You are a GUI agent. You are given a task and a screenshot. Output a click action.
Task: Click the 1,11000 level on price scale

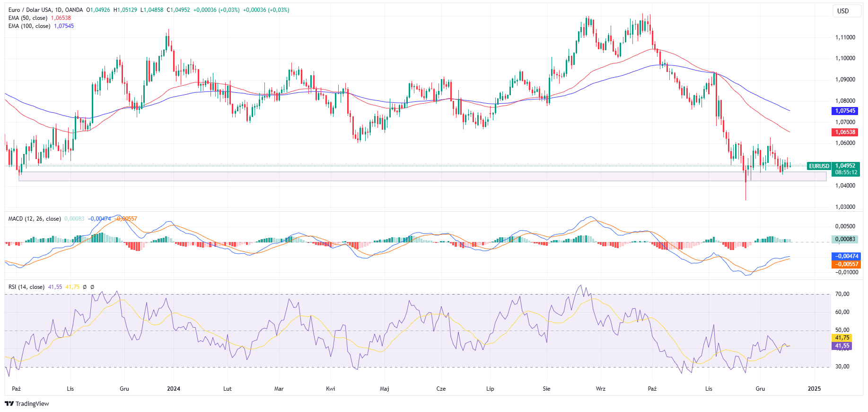point(845,37)
